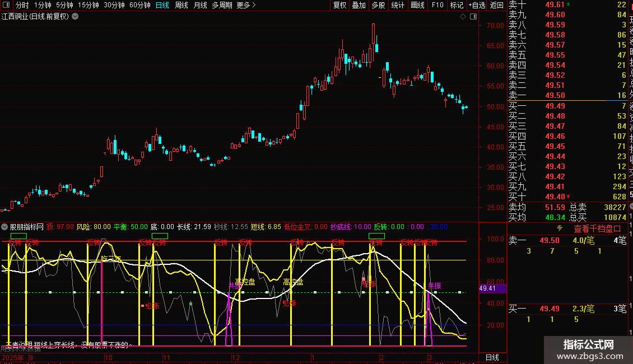Click the first green rectangle marker in the indicator
Image resolution: width=633 pixels, height=364 pixels.
18,236
